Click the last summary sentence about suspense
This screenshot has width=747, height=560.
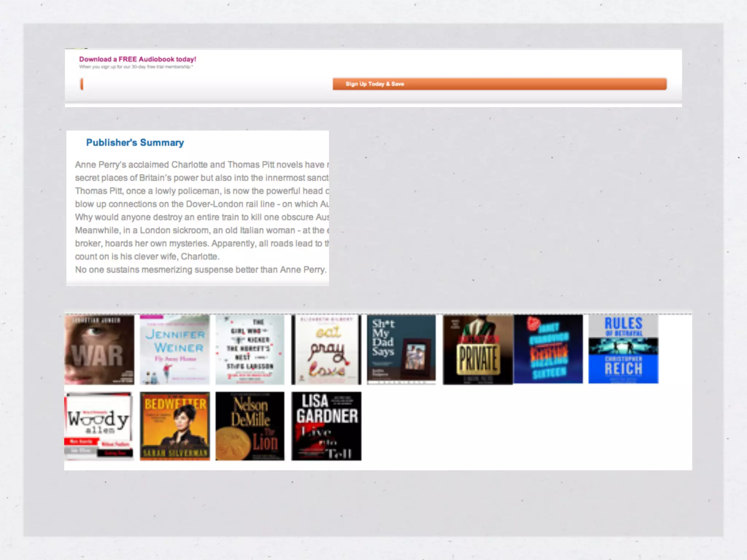click(201, 270)
